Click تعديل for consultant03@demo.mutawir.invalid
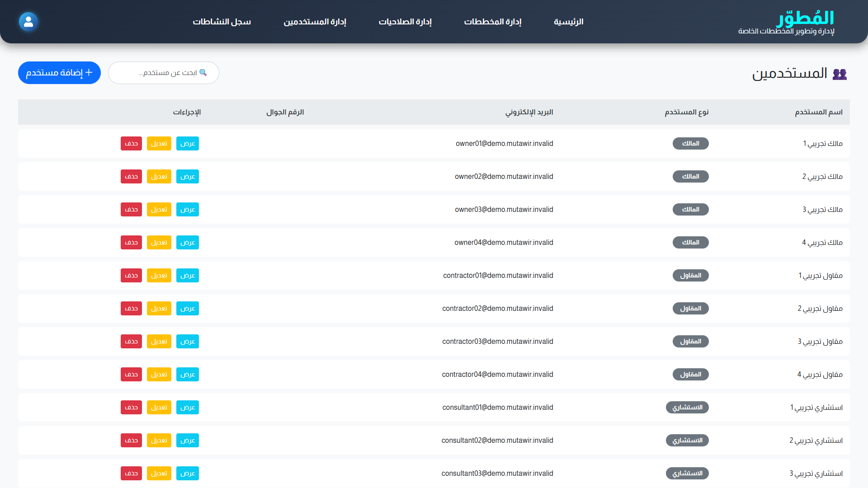This screenshot has height=488, width=868. 159,473
